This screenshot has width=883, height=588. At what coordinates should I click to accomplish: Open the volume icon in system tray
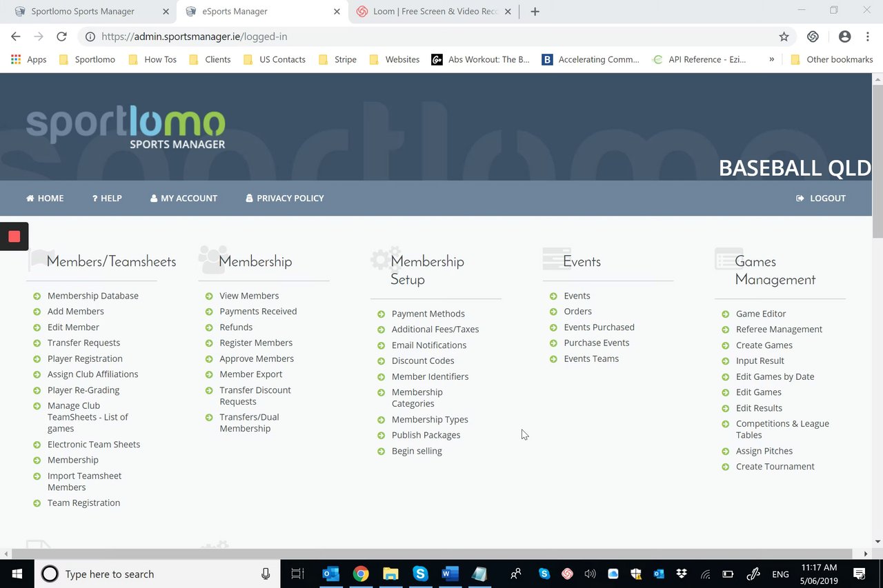(x=590, y=574)
